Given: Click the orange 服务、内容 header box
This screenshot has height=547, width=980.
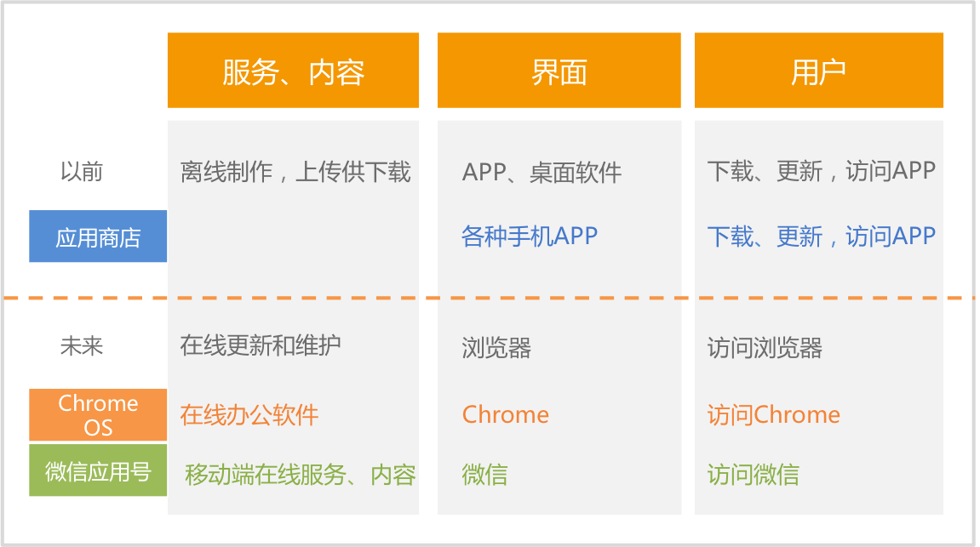Looking at the screenshot, I should (x=293, y=71).
